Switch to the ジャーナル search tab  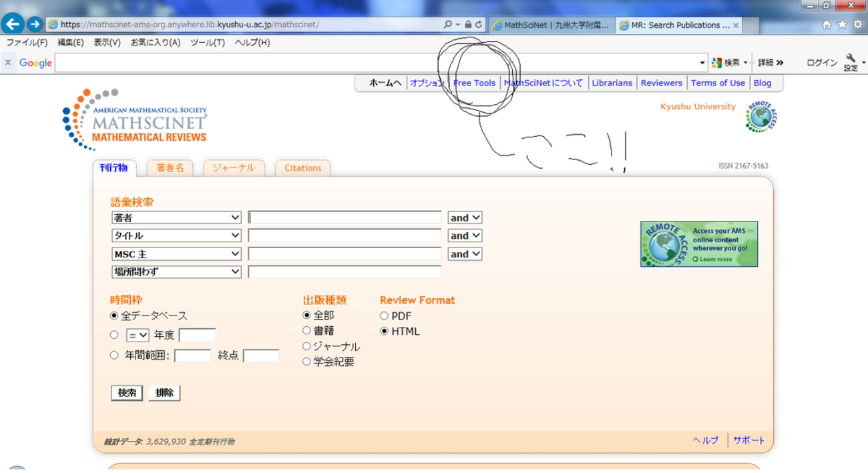click(x=234, y=168)
